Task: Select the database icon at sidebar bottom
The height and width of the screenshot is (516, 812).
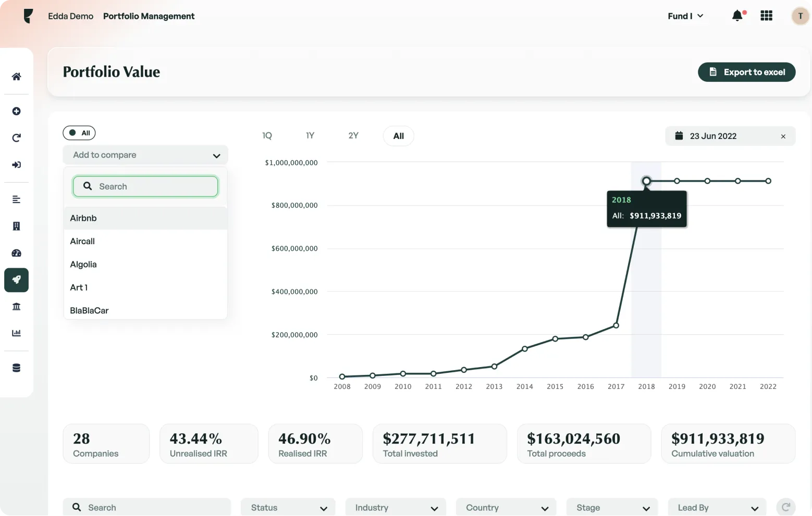Action: 16,367
